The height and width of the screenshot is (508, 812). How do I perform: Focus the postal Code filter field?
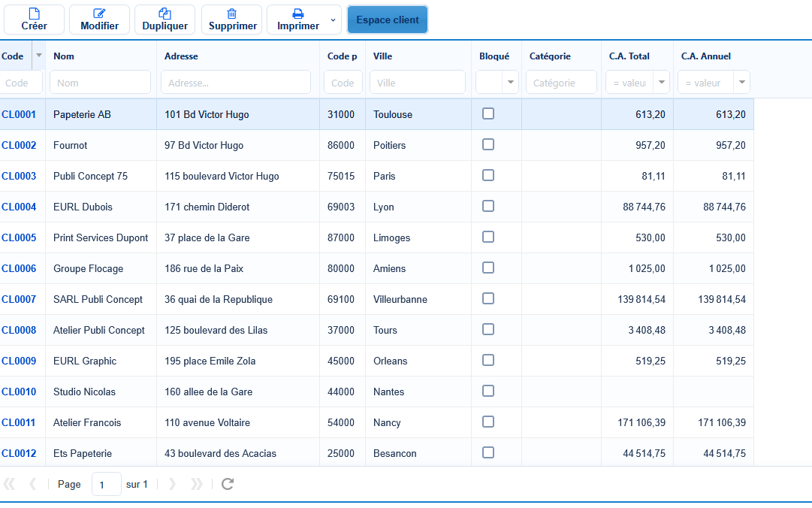pyautogui.click(x=343, y=83)
